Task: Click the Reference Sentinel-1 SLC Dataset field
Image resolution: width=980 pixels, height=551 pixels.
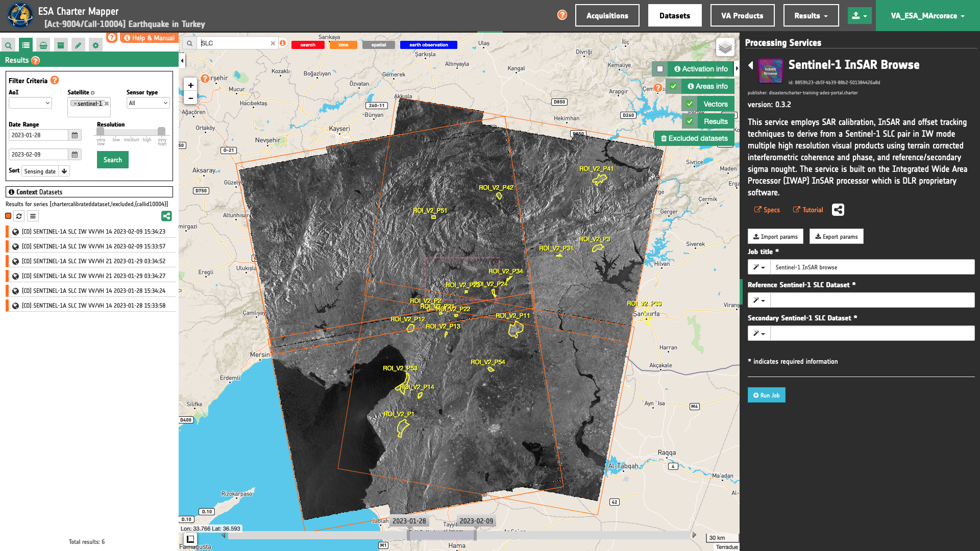Action: click(x=872, y=300)
